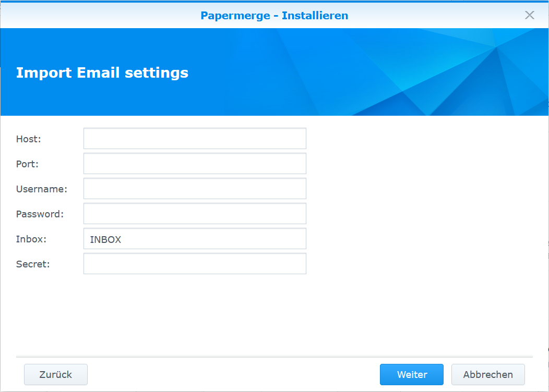Click the Secret field label
The height and width of the screenshot is (392, 549).
coord(32,264)
